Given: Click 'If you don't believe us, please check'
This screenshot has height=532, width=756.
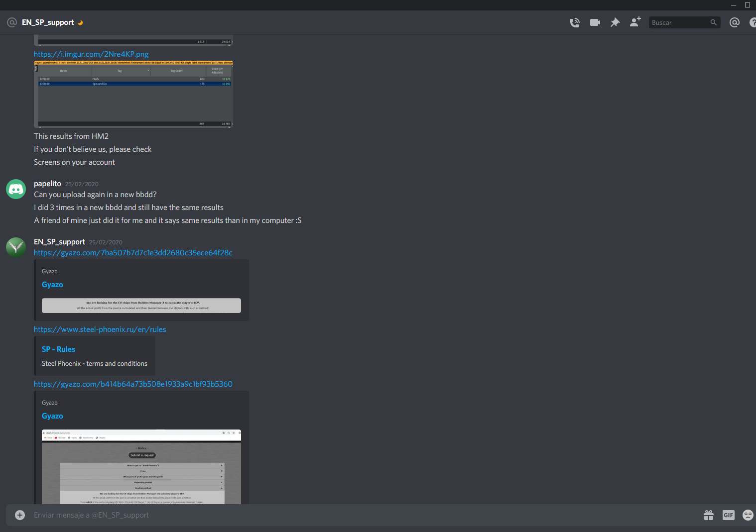Looking at the screenshot, I should [x=93, y=149].
